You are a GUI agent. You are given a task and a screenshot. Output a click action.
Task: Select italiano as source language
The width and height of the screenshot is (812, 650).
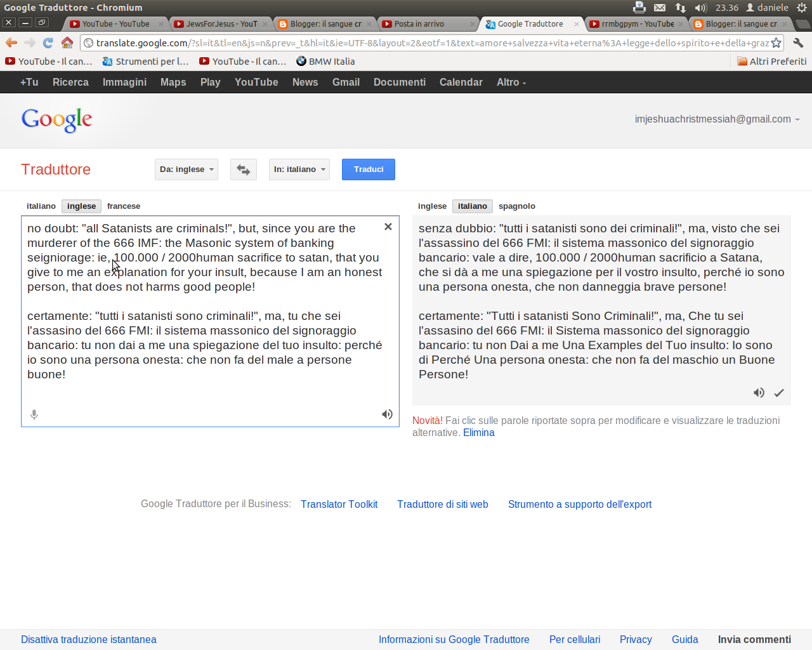[41, 206]
